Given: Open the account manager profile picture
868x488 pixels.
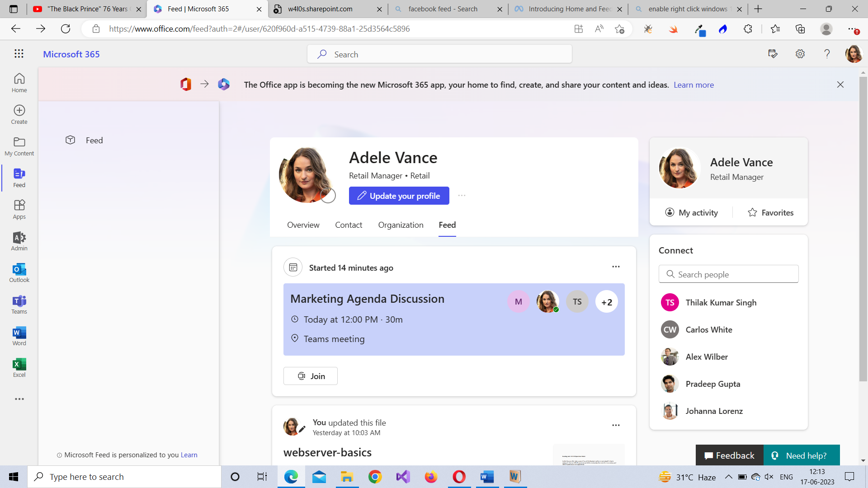Looking at the screenshot, I should point(854,54).
